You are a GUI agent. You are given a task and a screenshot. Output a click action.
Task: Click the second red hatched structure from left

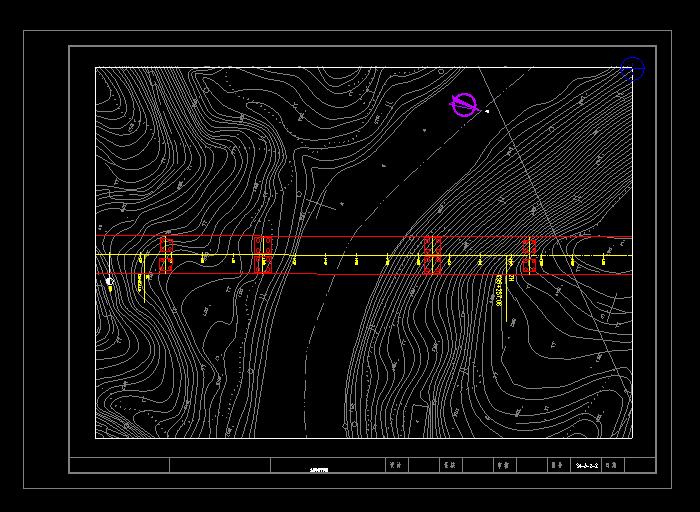pos(263,255)
